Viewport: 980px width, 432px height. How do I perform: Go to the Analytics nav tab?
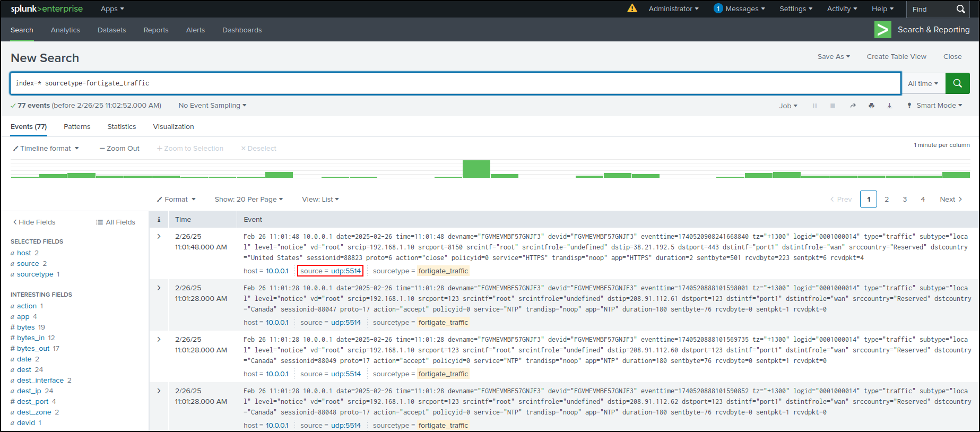coord(65,30)
